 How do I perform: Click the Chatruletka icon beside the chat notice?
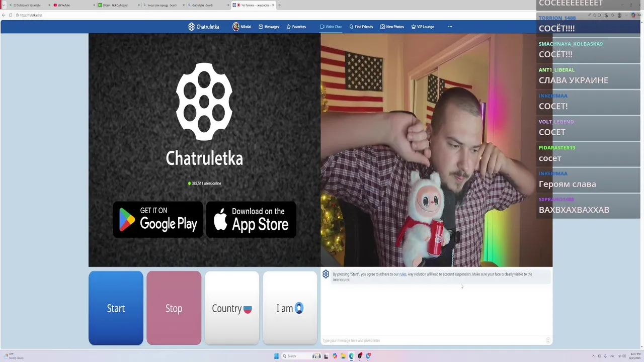[x=326, y=274]
